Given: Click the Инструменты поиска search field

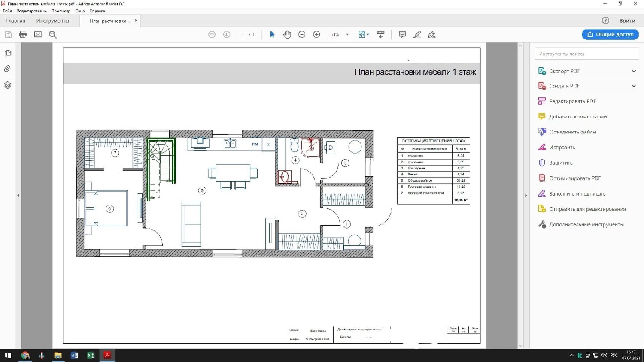Looking at the screenshot, I should pyautogui.click(x=586, y=54).
